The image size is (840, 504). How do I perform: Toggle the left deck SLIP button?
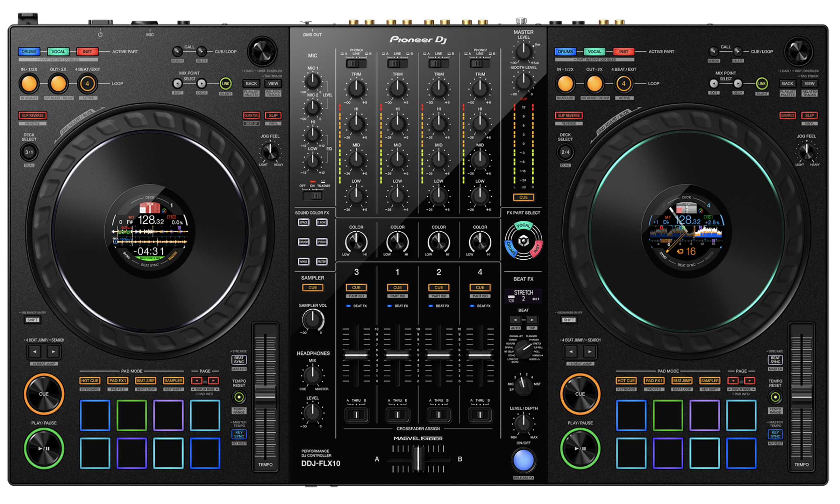(273, 116)
